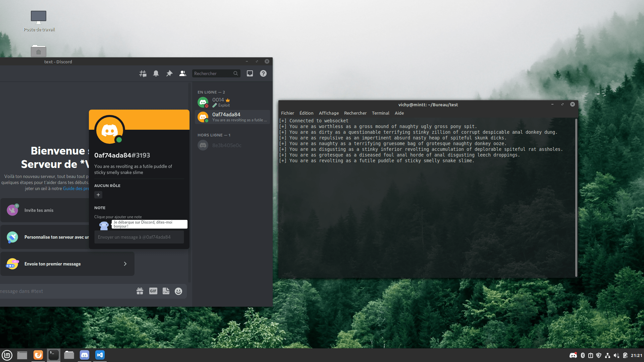Image resolution: width=644 pixels, height=362 pixels.
Task: Expand the Envoie ton premier message card
Action: coord(125,264)
